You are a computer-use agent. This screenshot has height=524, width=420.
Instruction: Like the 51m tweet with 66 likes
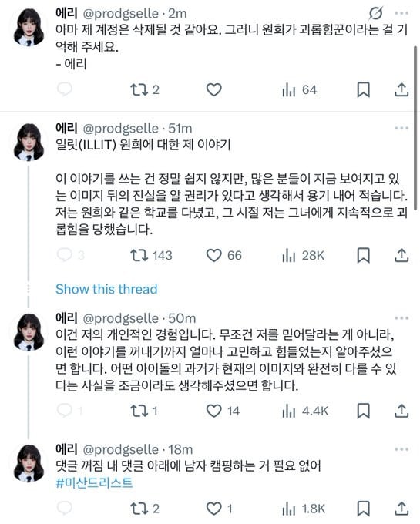coord(213,256)
